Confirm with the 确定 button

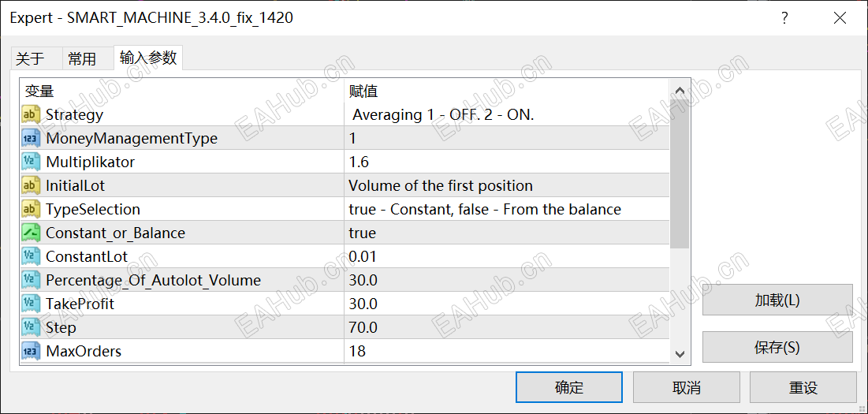[568, 387]
